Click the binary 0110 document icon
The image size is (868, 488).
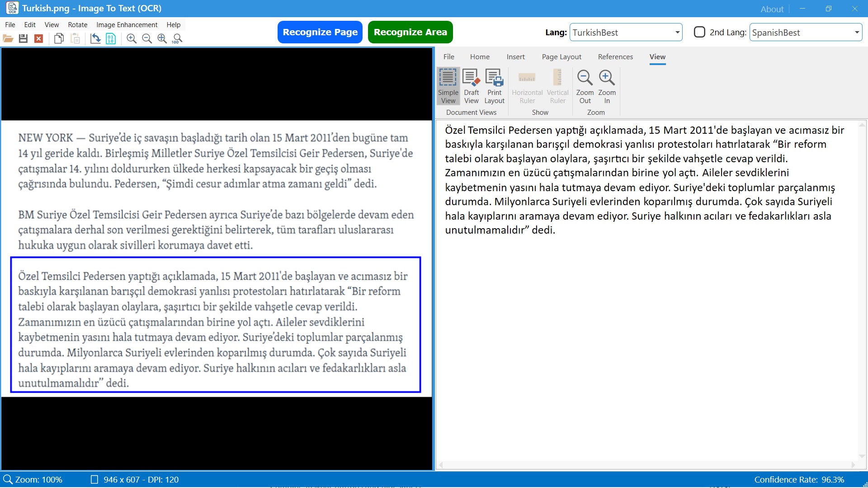tap(111, 39)
